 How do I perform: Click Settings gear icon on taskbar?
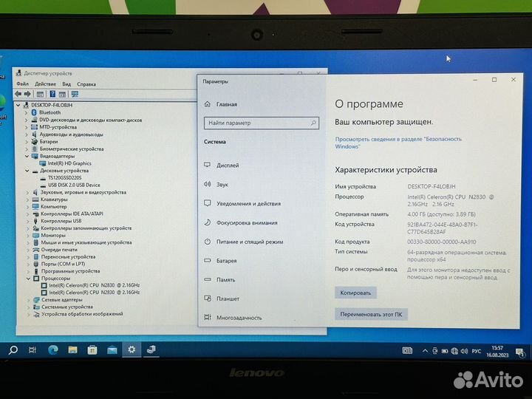point(132,349)
